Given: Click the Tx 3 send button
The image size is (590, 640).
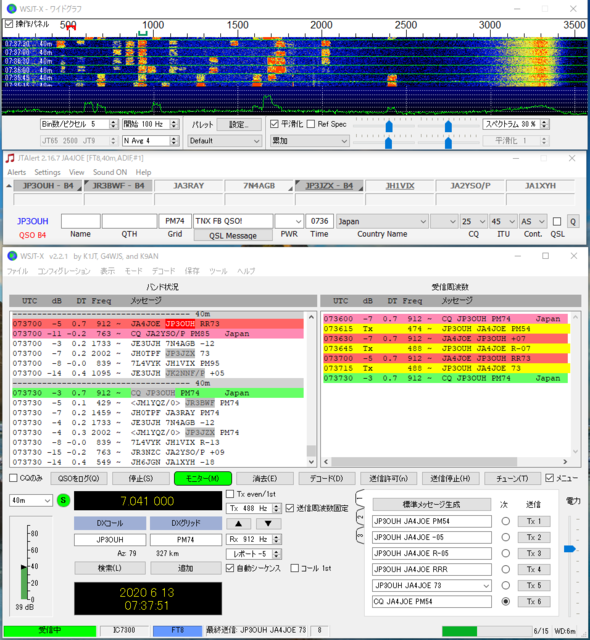Looking at the screenshot, I should coord(534,553).
